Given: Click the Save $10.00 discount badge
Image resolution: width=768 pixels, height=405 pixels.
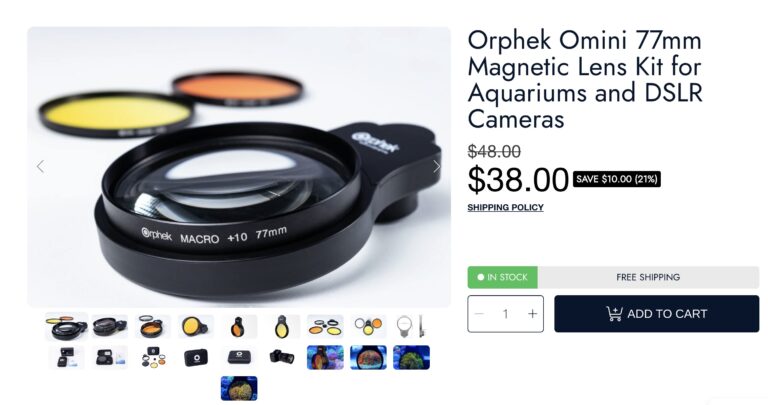Looking at the screenshot, I should tap(617, 179).
